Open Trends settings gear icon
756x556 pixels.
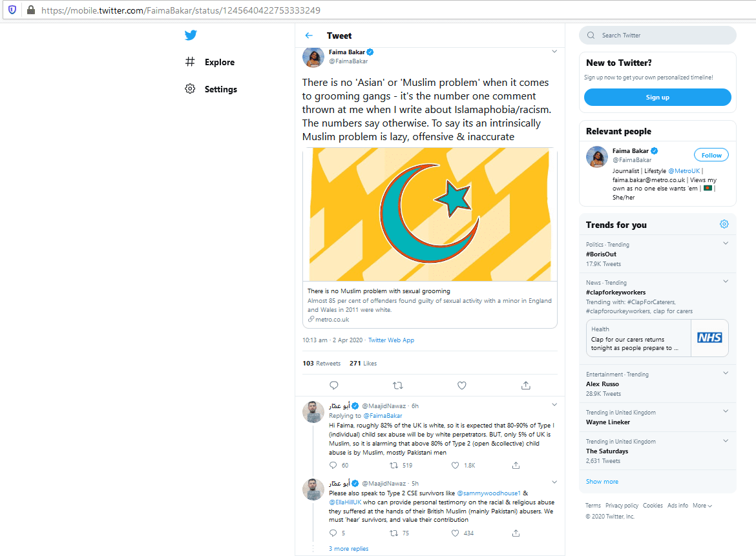pos(724,224)
